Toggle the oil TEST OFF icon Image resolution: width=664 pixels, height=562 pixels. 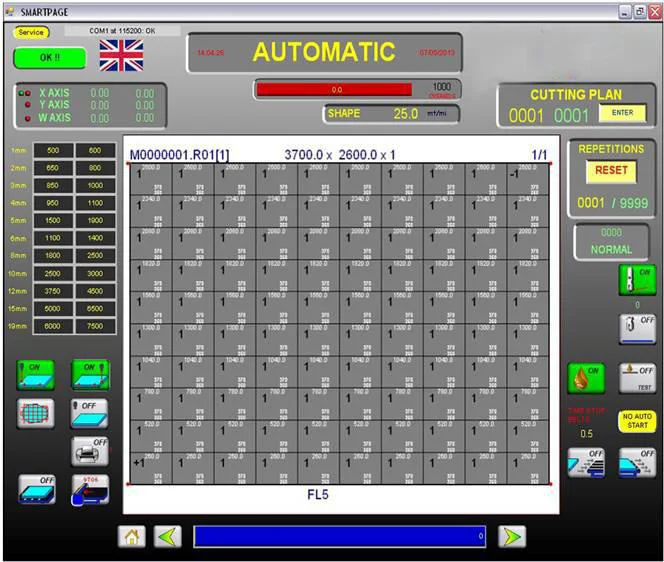tap(637, 378)
